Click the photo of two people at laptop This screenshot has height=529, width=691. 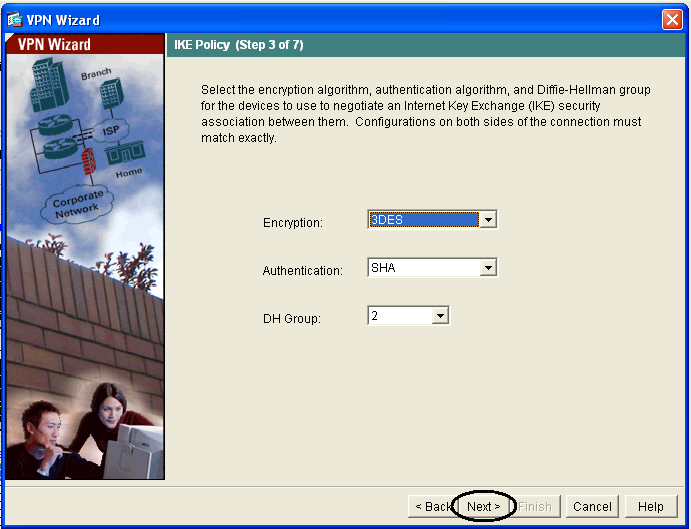click(85, 430)
